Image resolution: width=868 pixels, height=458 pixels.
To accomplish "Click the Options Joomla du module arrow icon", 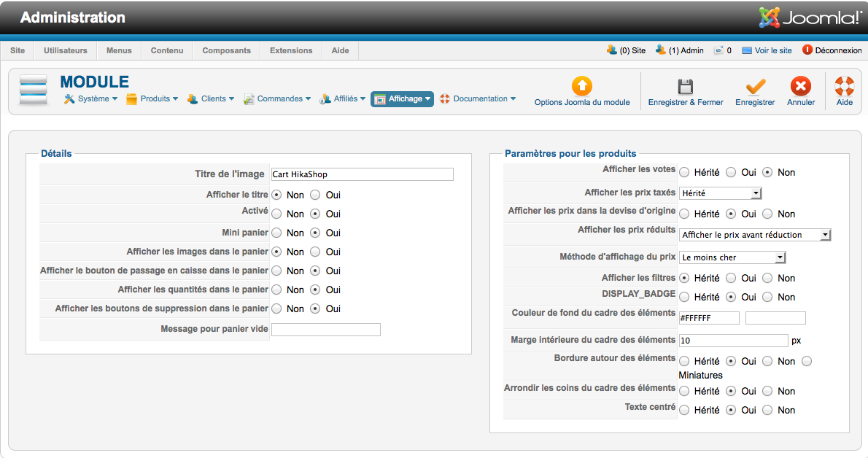I will [x=581, y=87].
